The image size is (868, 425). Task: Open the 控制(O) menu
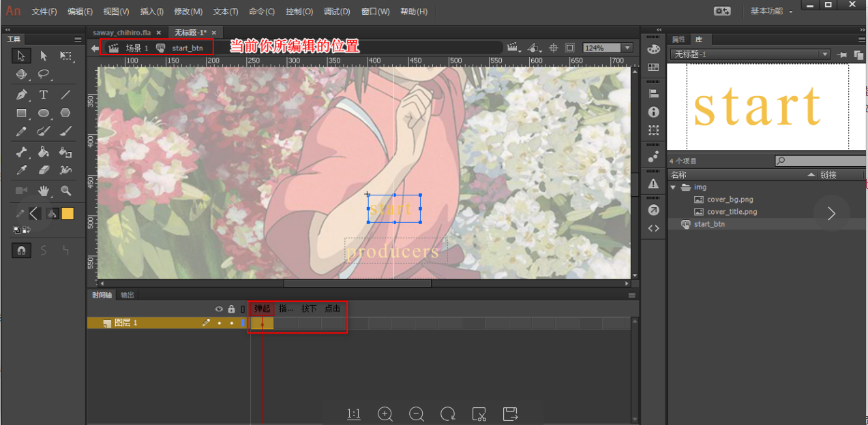[x=299, y=12]
